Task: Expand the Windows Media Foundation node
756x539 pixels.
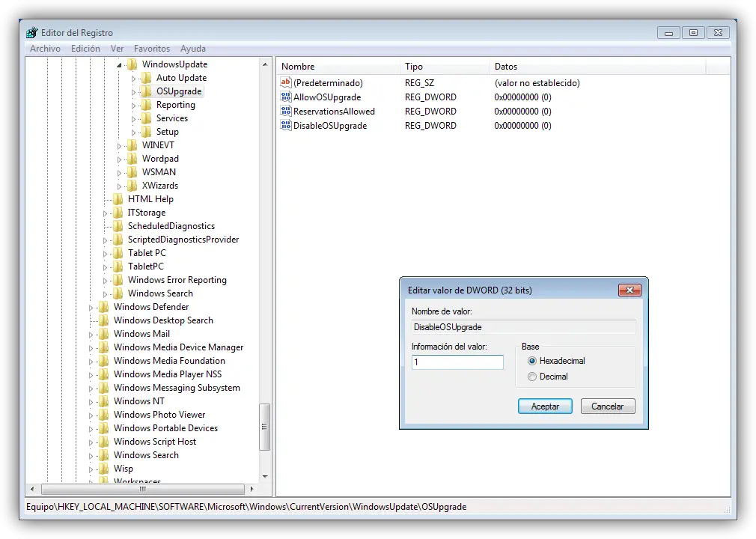Action: [91, 361]
